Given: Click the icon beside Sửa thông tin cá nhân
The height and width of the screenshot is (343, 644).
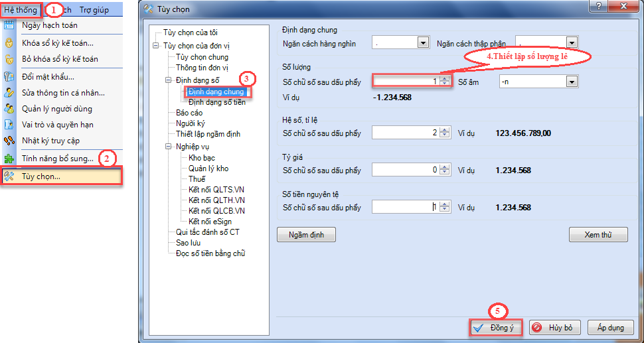Looking at the screenshot, I should 9,93.
